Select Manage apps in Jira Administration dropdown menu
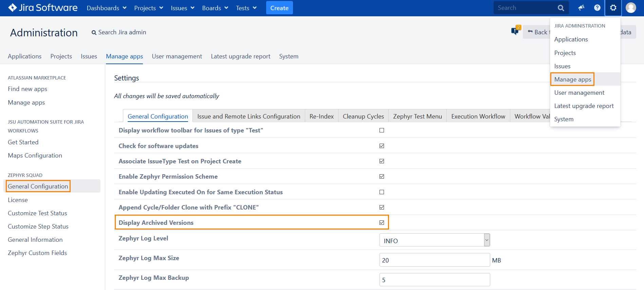This screenshot has width=644, height=290. pos(585,79)
